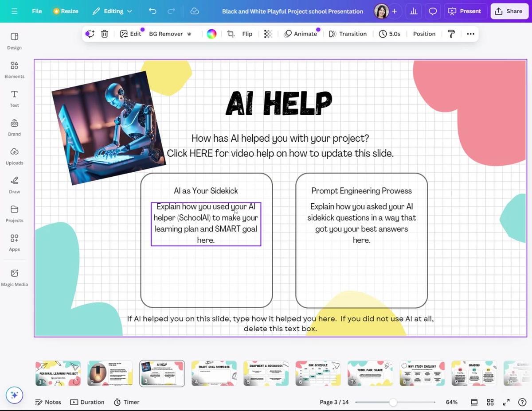
Task: Delete selected element with trash icon
Action: tap(105, 34)
